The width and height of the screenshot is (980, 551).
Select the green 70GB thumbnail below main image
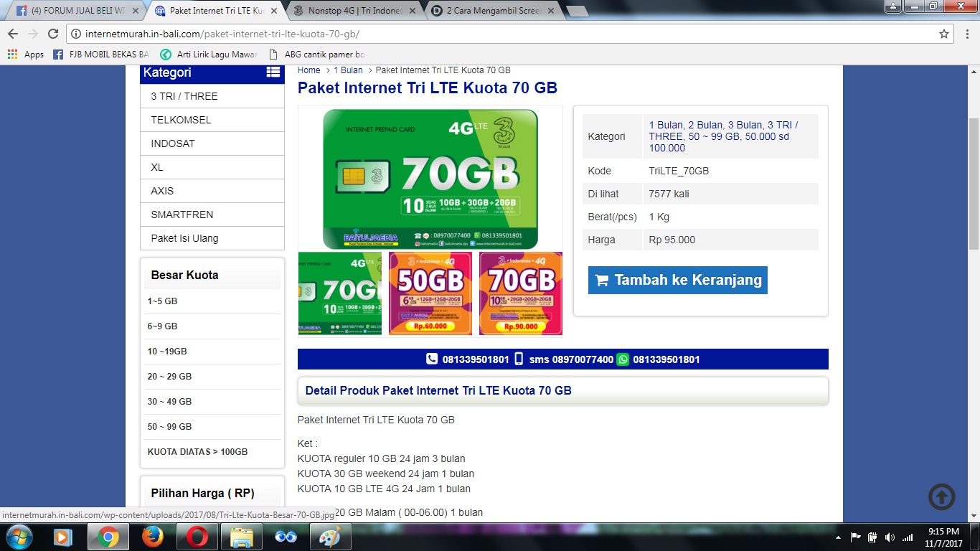(340, 293)
